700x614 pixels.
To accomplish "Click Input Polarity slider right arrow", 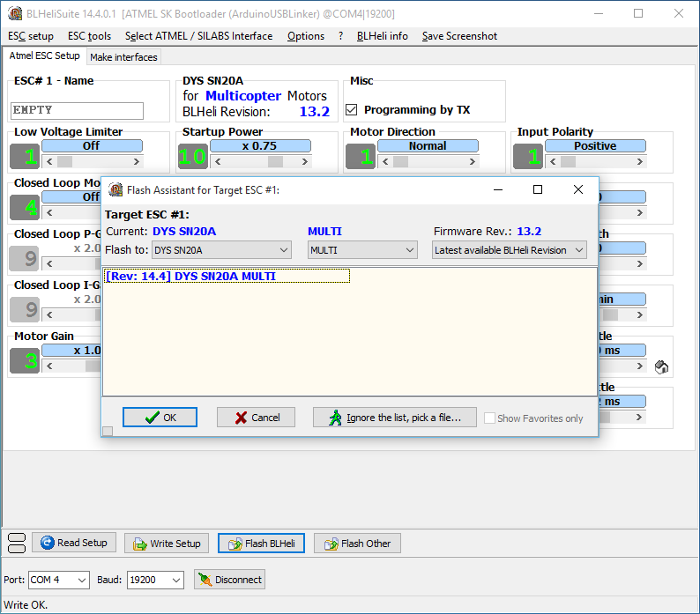I will (x=640, y=161).
